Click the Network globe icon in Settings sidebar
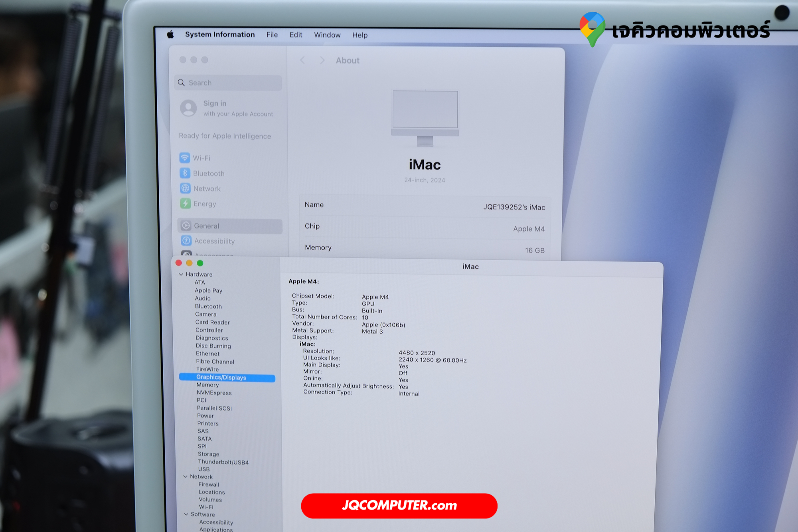The width and height of the screenshot is (798, 532). [x=185, y=188]
